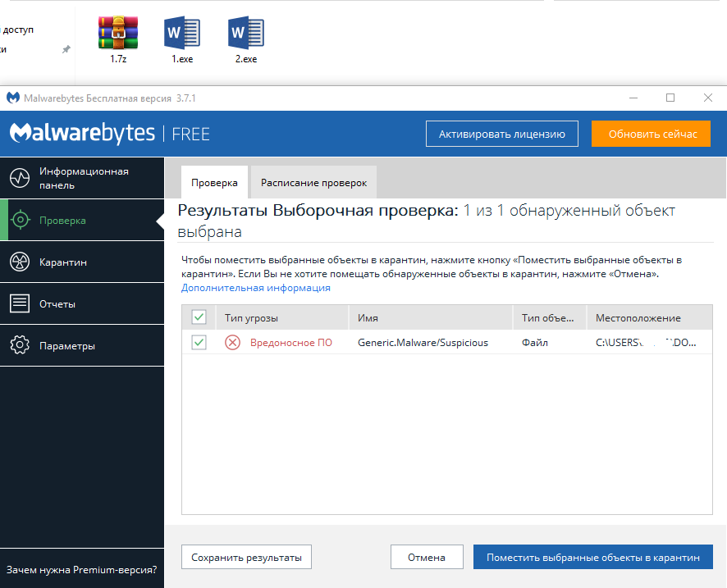Minimize the Malwarebytes window
727x588 pixels.
click(x=633, y=98)
